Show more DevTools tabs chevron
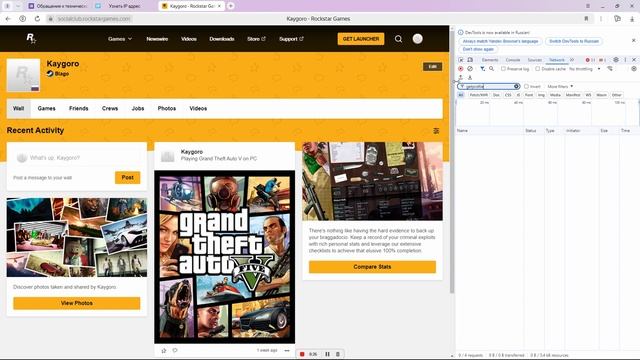Viewport: 640px width, 360px height. 572,60
